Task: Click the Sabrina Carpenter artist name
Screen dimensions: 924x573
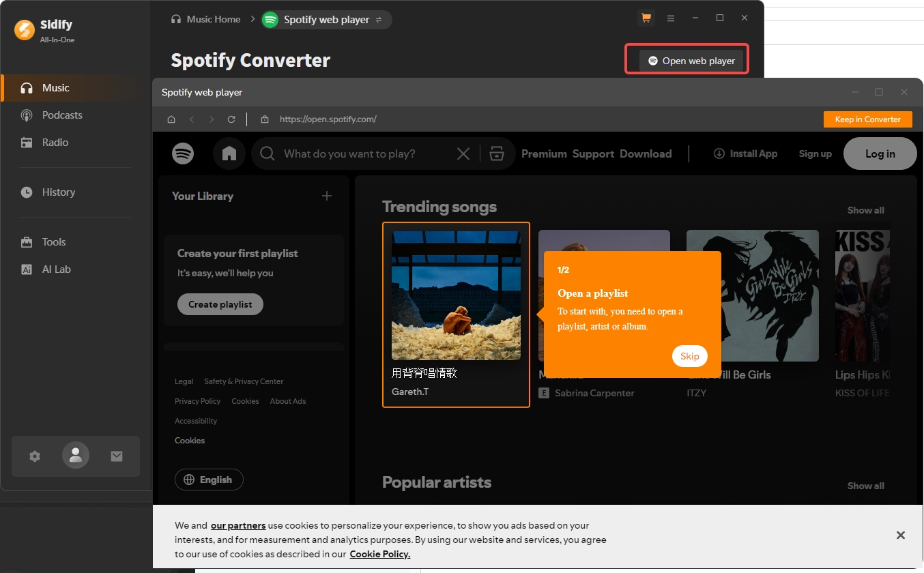Action: click(x=594, y=393)
